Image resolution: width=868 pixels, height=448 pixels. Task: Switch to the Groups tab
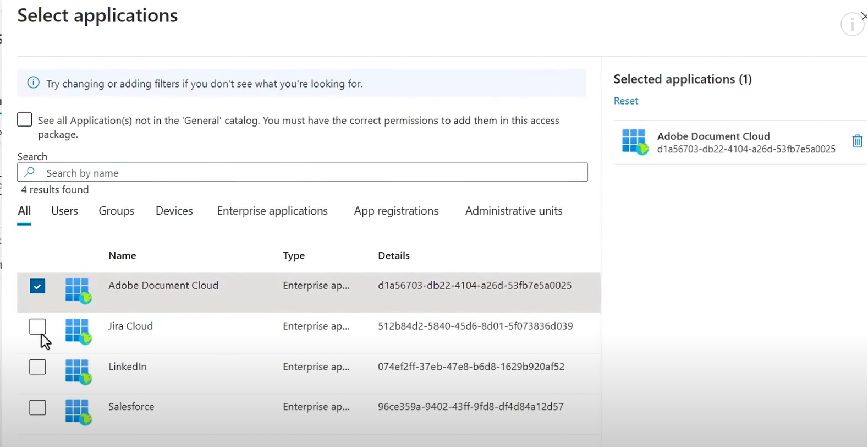117,211
